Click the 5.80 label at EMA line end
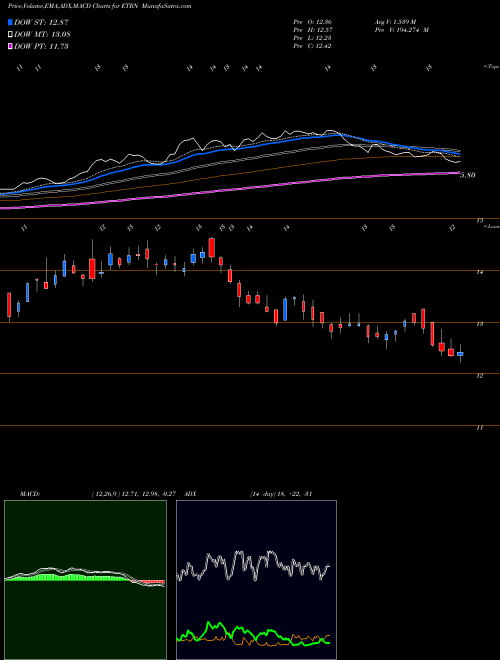 pyautogui.click(x=467, y=175)
